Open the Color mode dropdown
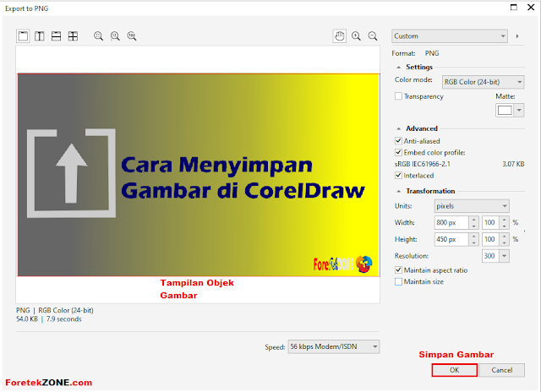This screenshot has height=392, width=541. tap(483, 82)
